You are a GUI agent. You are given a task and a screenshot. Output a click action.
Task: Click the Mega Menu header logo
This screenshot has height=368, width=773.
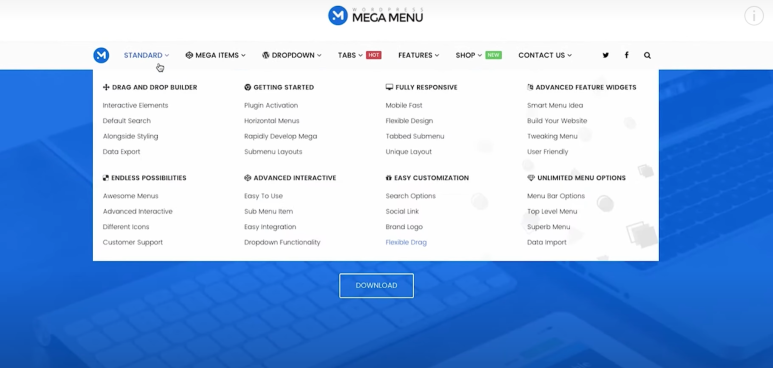(x=376, y=16)
